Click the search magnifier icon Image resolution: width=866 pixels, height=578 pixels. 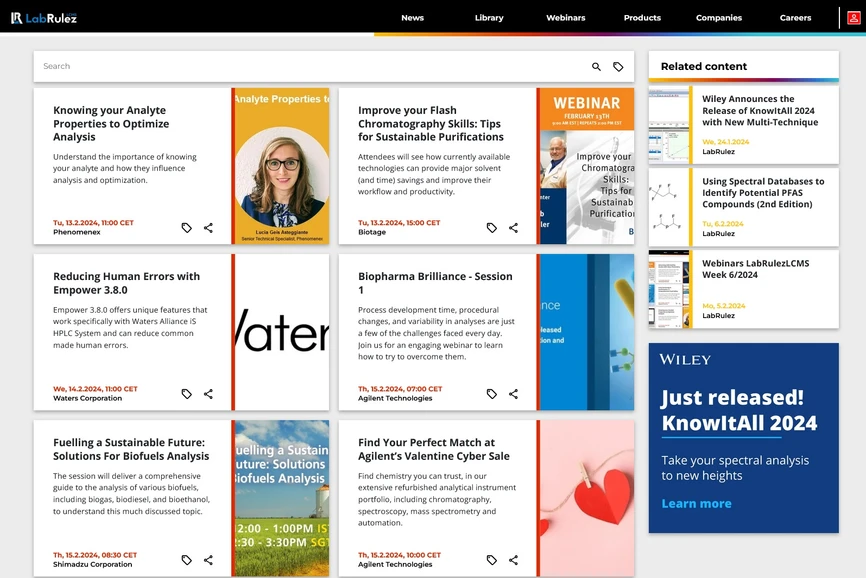(x=596, y=66)
